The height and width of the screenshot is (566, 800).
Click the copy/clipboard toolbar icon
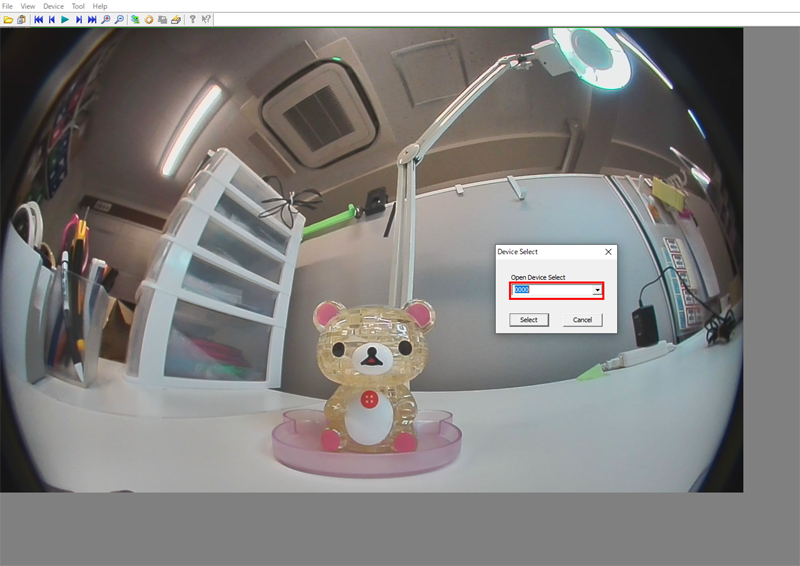(21, 19)
